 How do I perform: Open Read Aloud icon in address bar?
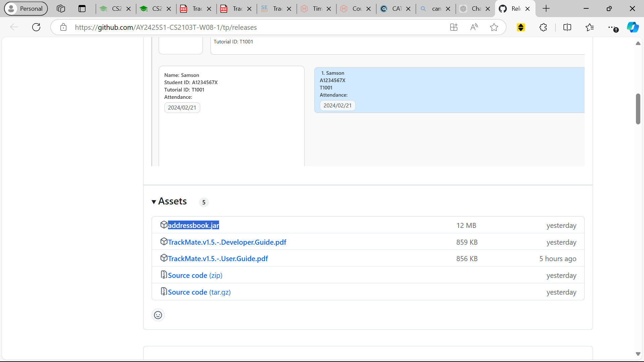point(474,27)
